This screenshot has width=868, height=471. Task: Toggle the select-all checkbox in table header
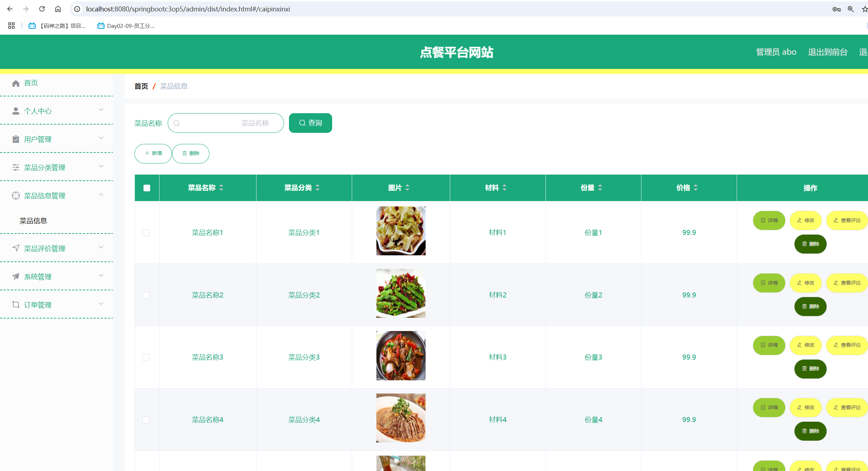coord(146,188)
